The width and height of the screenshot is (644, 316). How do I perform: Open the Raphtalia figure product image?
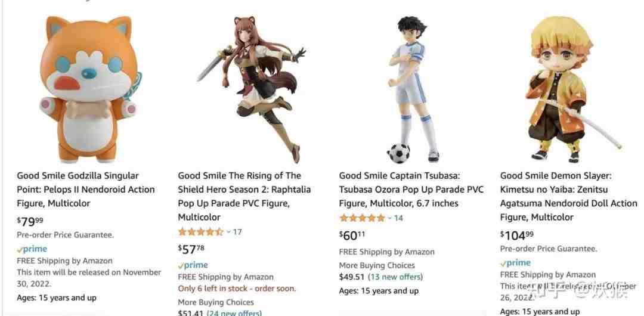point(252,89)
